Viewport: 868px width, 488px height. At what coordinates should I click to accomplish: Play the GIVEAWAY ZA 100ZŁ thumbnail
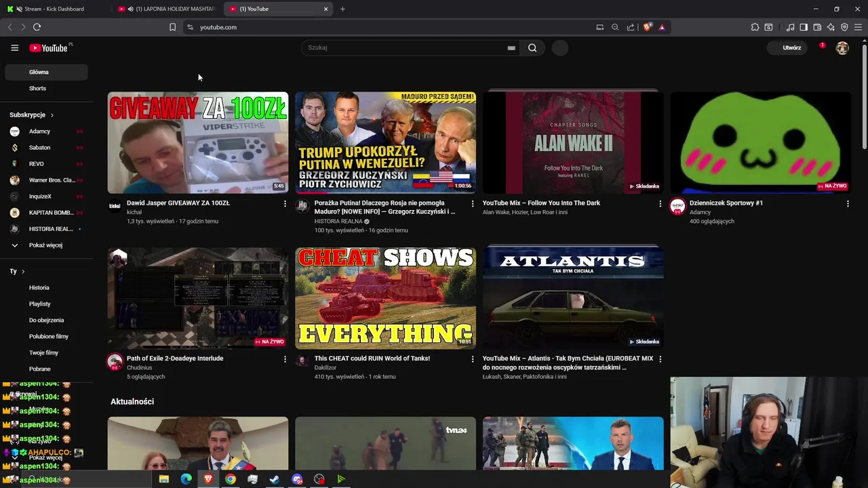[x=198, y=142]
